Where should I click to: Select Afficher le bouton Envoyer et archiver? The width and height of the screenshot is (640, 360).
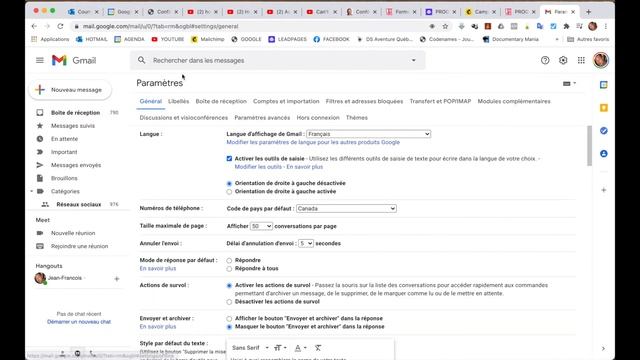click(229, 318)
